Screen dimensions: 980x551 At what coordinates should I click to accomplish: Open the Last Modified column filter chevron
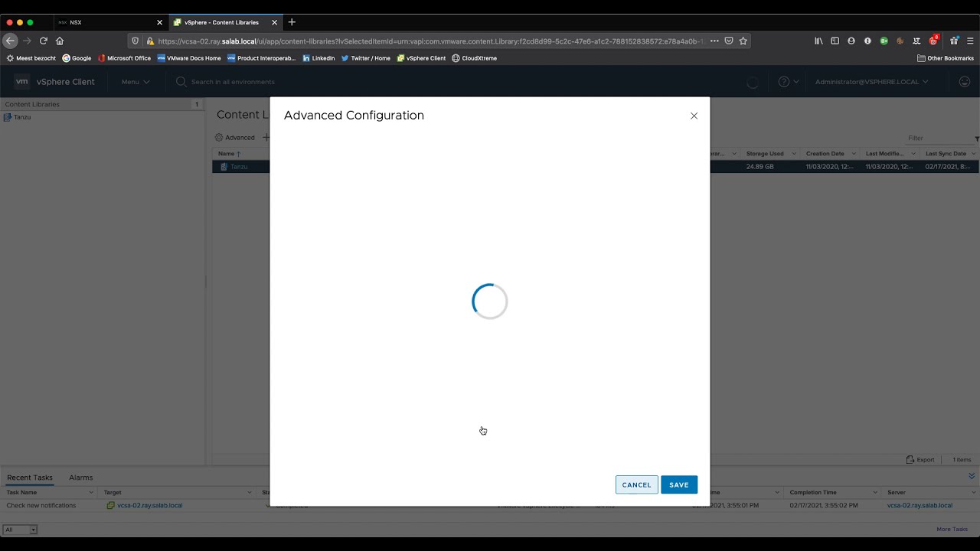click(x=913, y=154)
